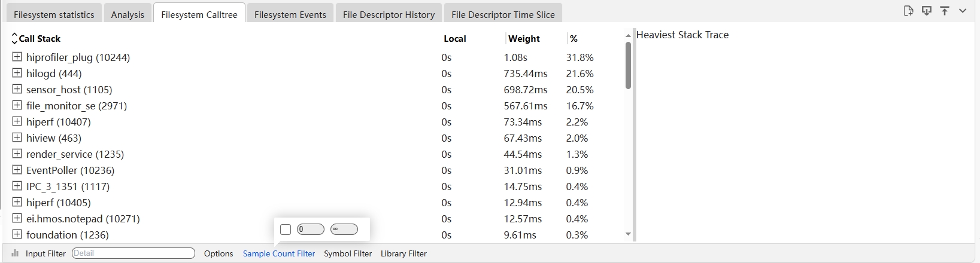This screenshot has height=263, width=980.
Task: Open the Symbol Filter option
Action: point(348,253)
